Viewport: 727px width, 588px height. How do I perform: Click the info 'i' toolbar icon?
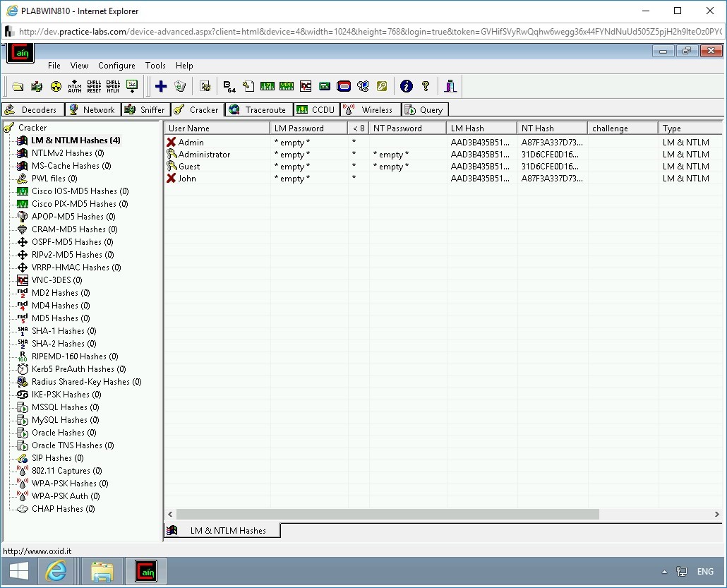[x=407, y=86]
